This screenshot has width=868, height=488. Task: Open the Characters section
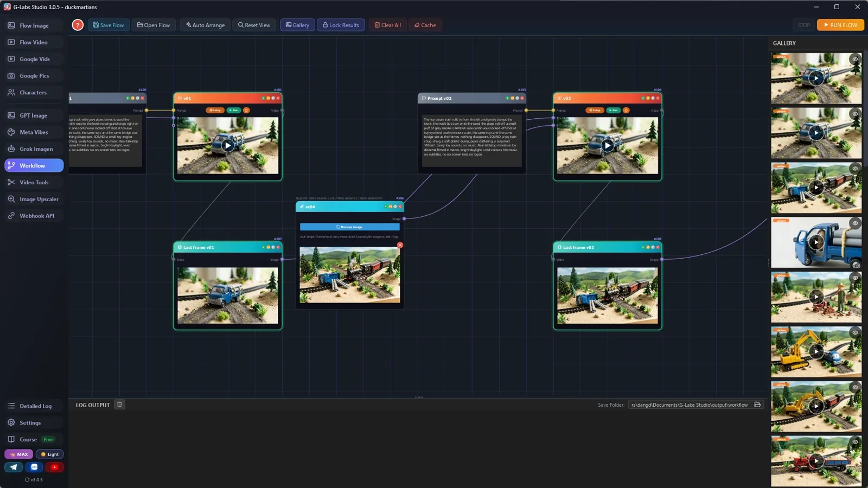tap(34, 93)
